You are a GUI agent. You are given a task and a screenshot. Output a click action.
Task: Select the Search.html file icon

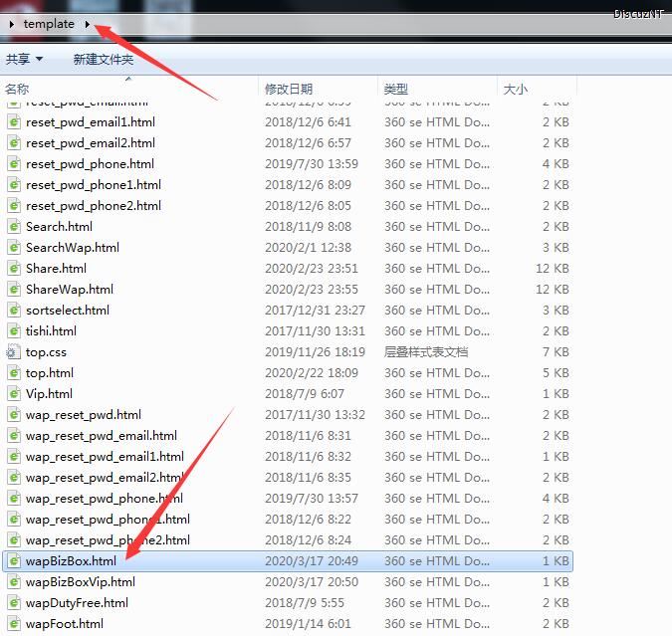click(x=14, y=227)
